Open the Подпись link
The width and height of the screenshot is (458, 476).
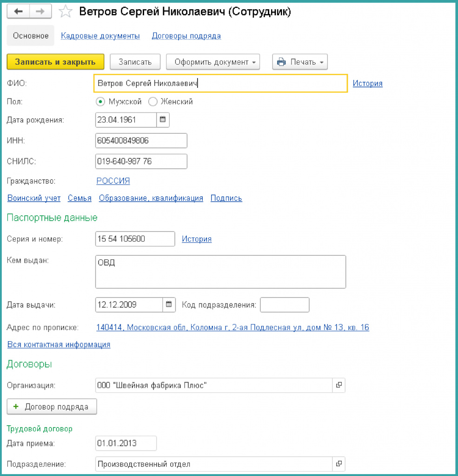point(226,198)
